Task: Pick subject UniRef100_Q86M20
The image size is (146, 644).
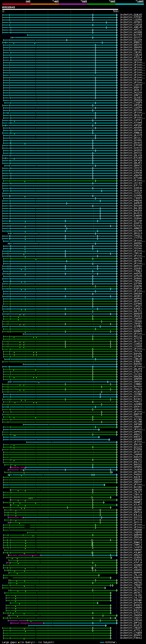Action: pyautogui.click(x=131, y=382)
